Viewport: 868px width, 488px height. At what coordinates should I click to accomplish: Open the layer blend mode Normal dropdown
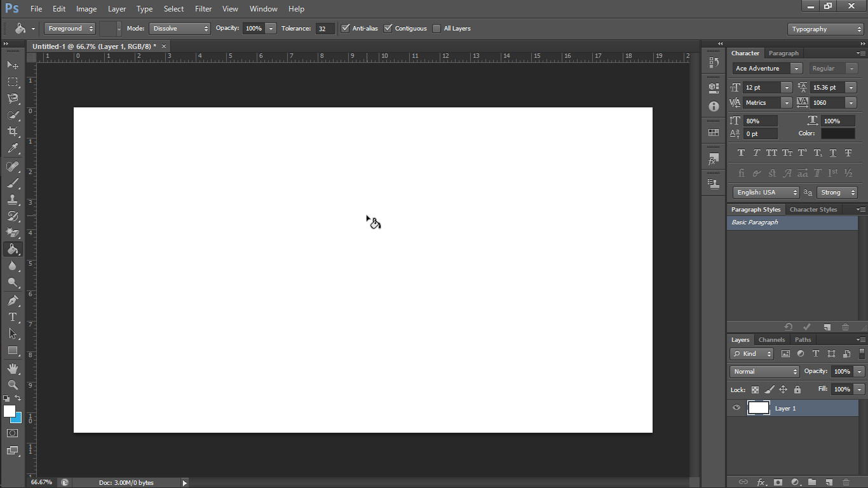[765, 372]
